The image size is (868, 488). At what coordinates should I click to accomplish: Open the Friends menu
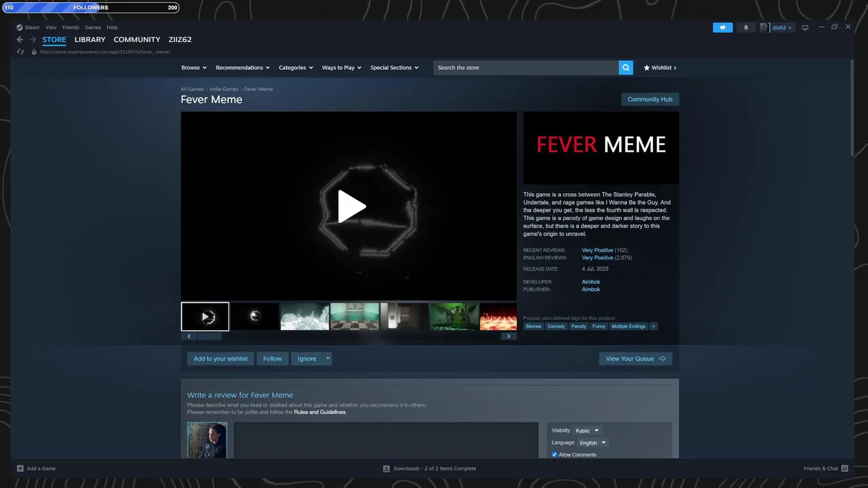click(71, 28)
